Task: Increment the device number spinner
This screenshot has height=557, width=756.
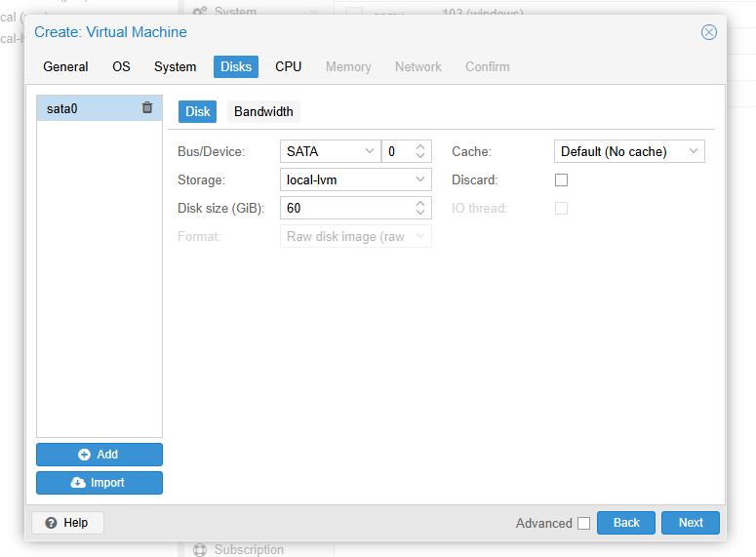Action: tap(420, 146)
